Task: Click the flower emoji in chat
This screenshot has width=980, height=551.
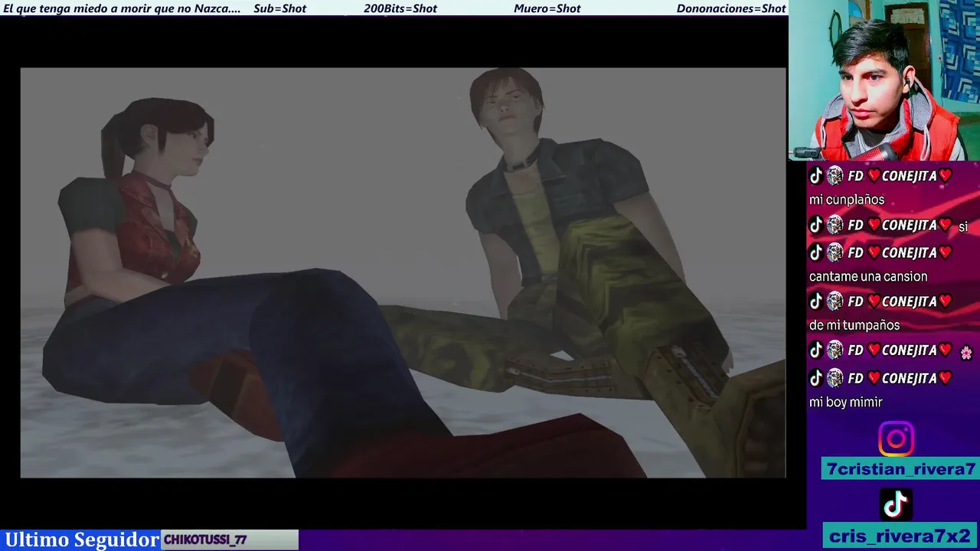Action: click(966, 353)
